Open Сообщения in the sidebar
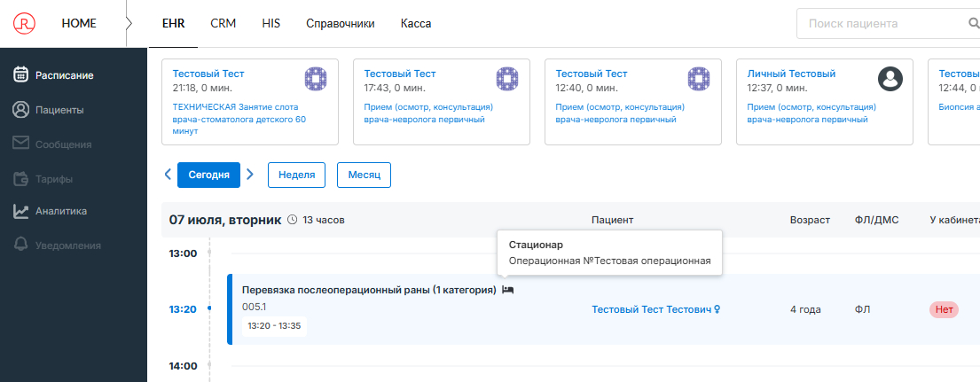Screen dimensions: 980x382 (x=63, y=144)
